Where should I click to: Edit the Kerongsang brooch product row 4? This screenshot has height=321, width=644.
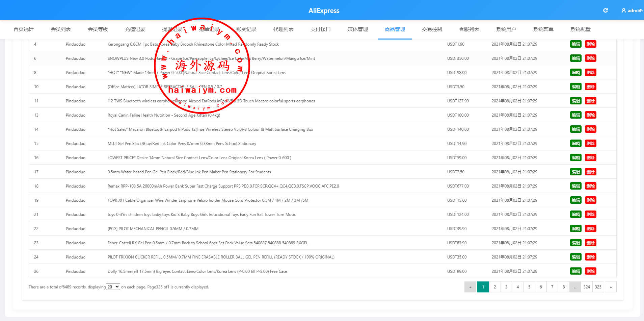(x=576, y=44)
